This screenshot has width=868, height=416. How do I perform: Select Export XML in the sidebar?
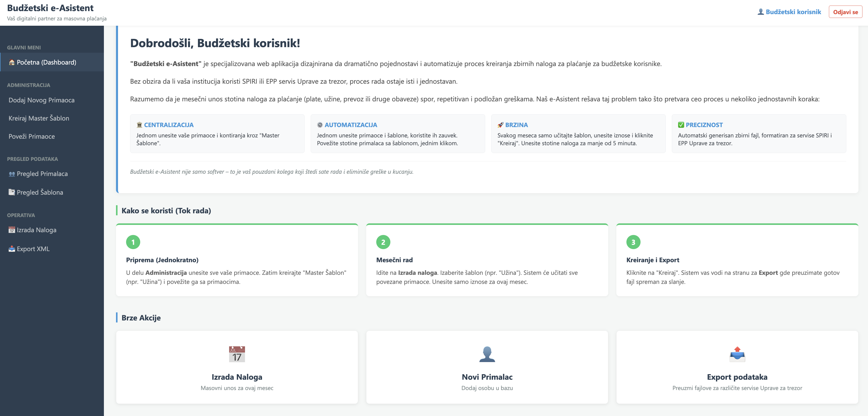33,249
